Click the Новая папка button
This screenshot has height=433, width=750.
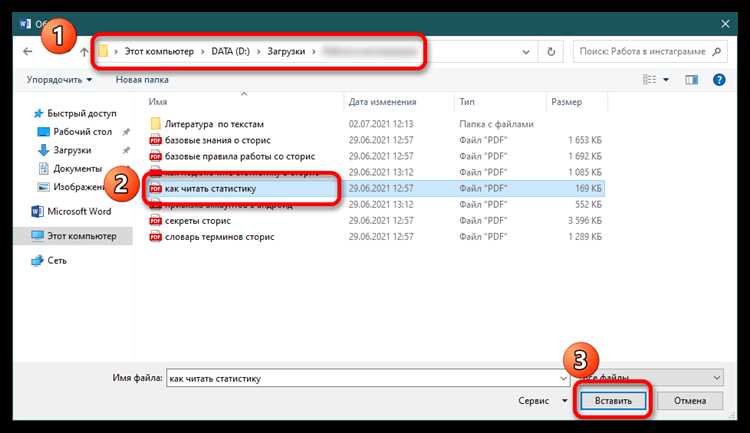pyautogui.click(x=142, y=80)
